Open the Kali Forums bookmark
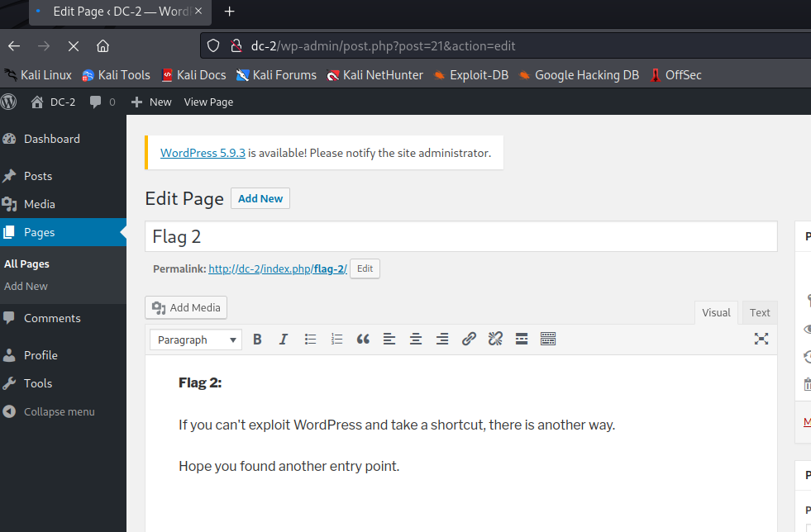The height and width of the screenshot is (532, 811). coord(276,75)
